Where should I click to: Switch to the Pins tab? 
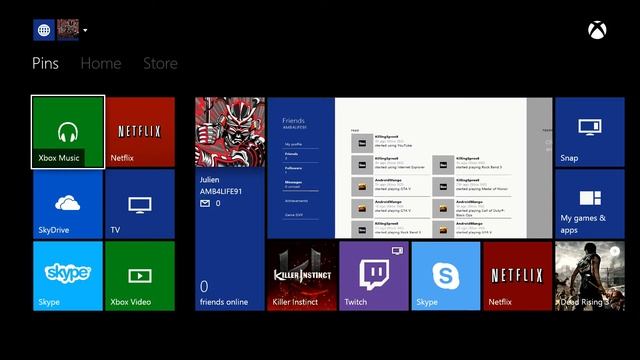(45, 63)
